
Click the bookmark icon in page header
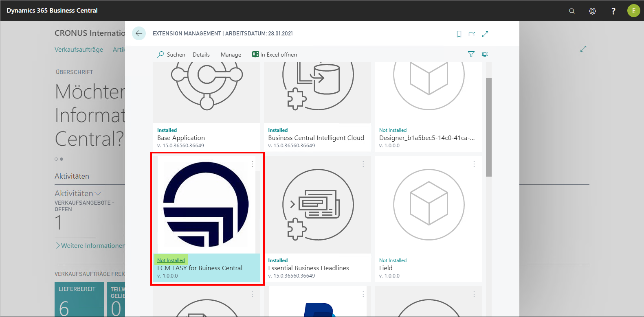pos(459,34)
